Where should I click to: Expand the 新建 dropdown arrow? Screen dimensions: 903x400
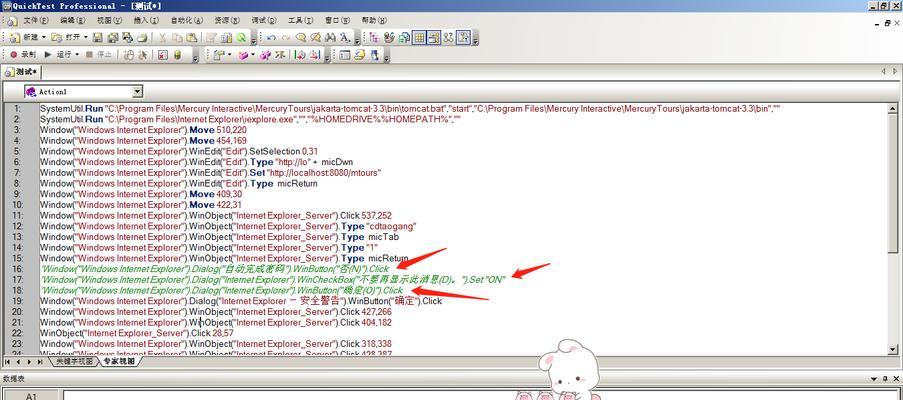coord(44,37)
